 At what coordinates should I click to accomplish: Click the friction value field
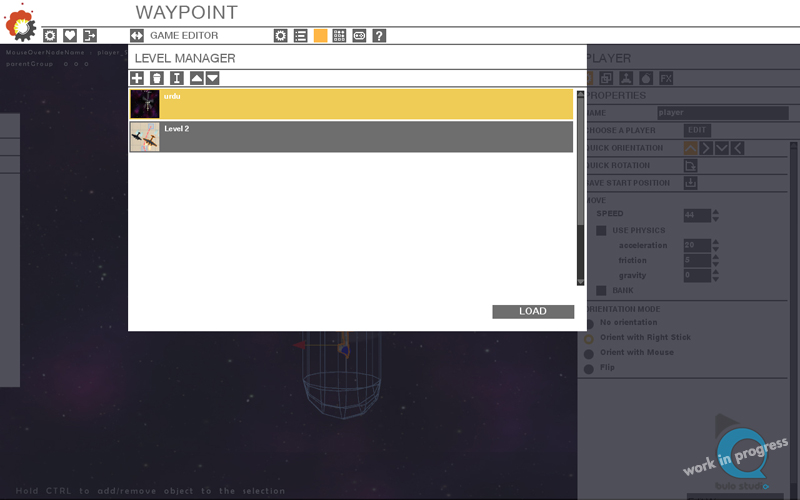[x=697, y=260]
